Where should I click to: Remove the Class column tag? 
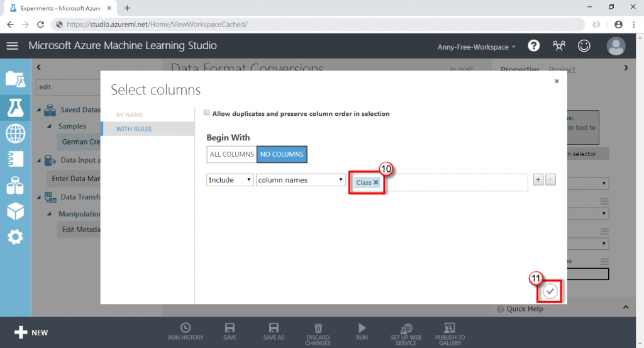(x=376, y=182)
